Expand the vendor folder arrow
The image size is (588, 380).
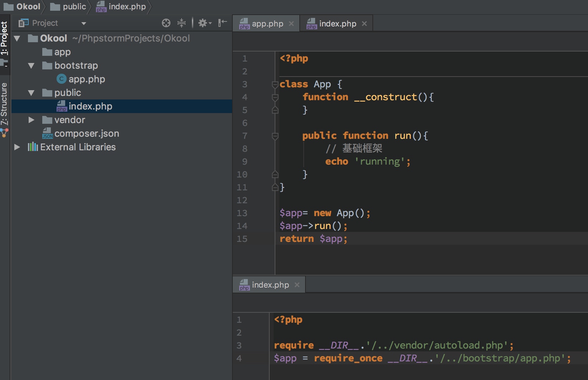31,120
